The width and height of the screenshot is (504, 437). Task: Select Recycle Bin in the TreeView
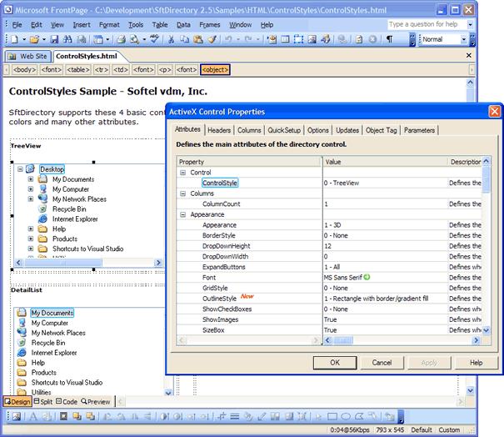pyautogui.click(x=69, y=209)
